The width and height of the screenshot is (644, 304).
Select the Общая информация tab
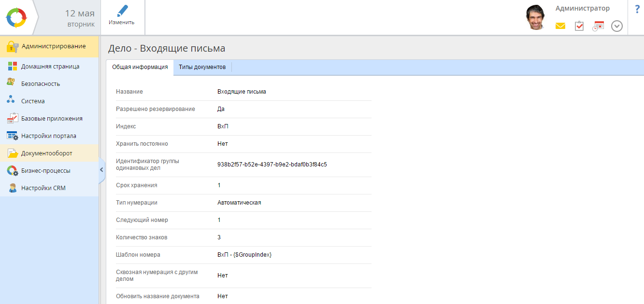point(140,67)
